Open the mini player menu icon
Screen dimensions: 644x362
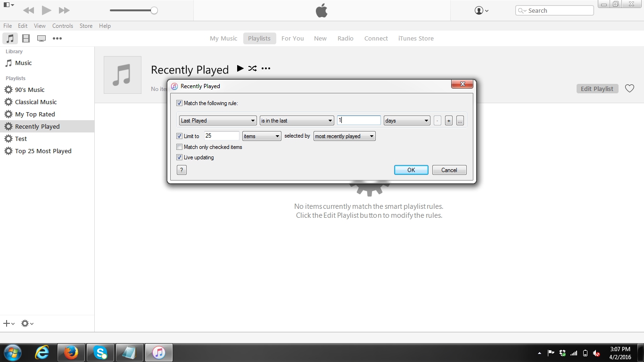tap(9, 5)
